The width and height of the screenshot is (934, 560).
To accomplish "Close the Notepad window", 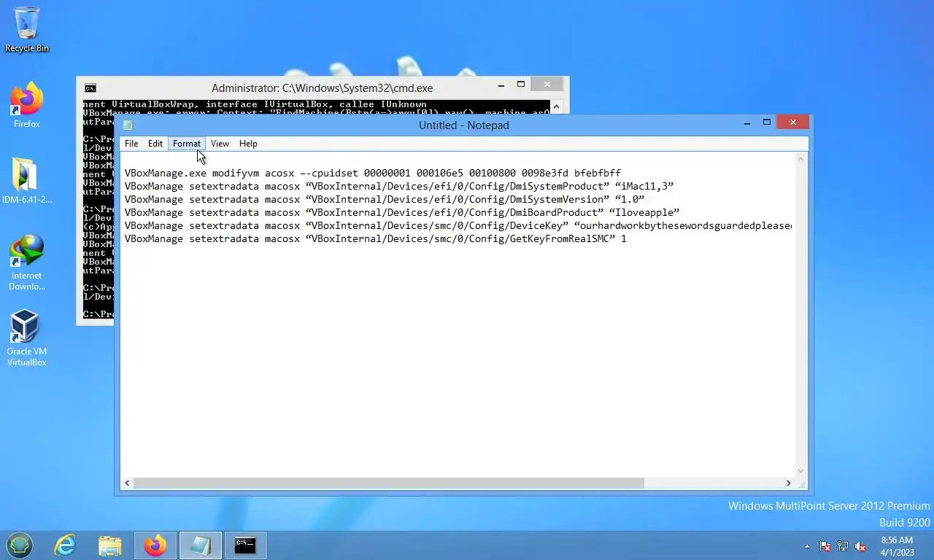I will tap(793, 122).
